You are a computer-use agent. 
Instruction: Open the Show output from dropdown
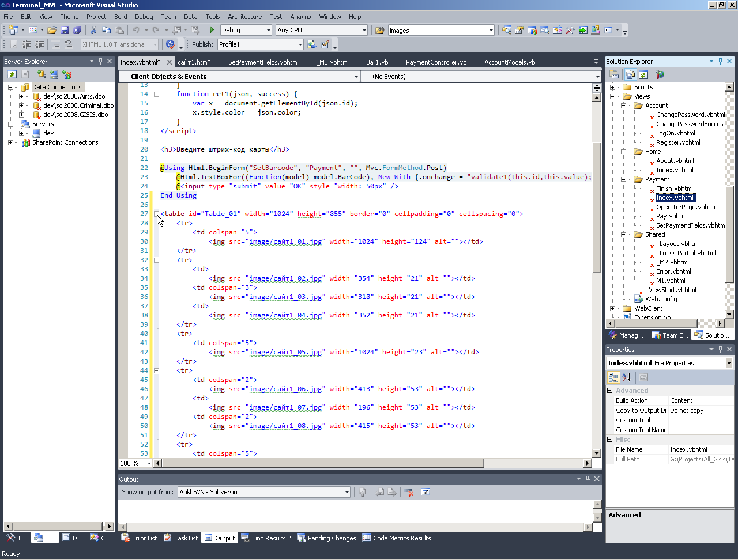point(347,492)
